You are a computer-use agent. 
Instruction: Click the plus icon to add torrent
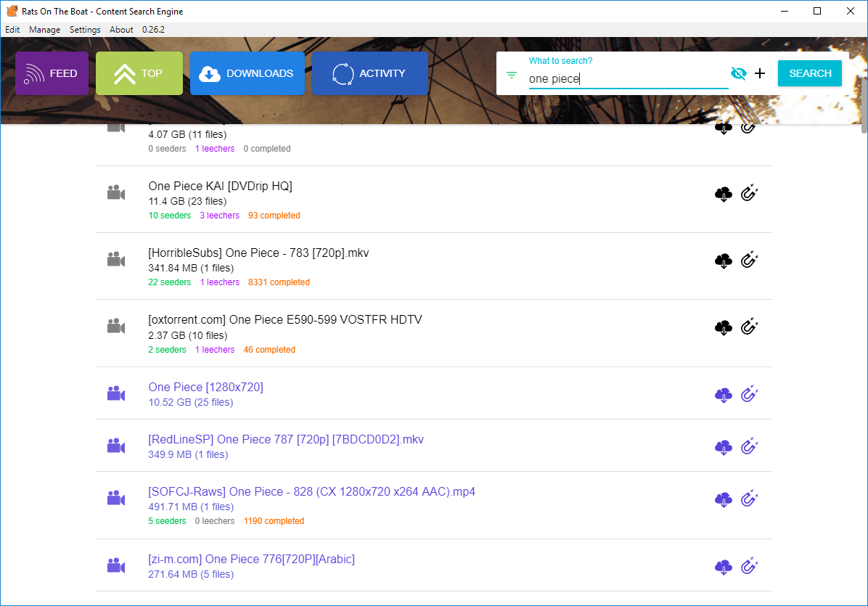tap(760, 73)
